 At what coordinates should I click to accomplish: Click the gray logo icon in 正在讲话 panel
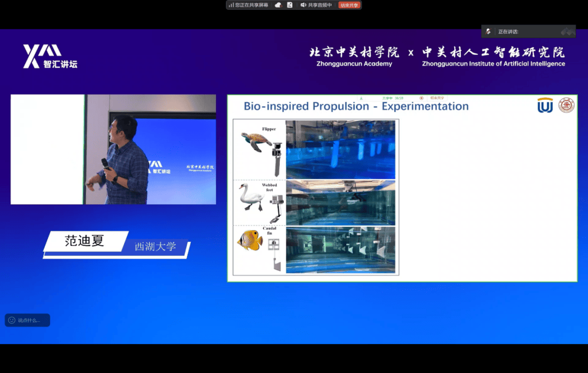pyautogui.click(x=568, y=32)
